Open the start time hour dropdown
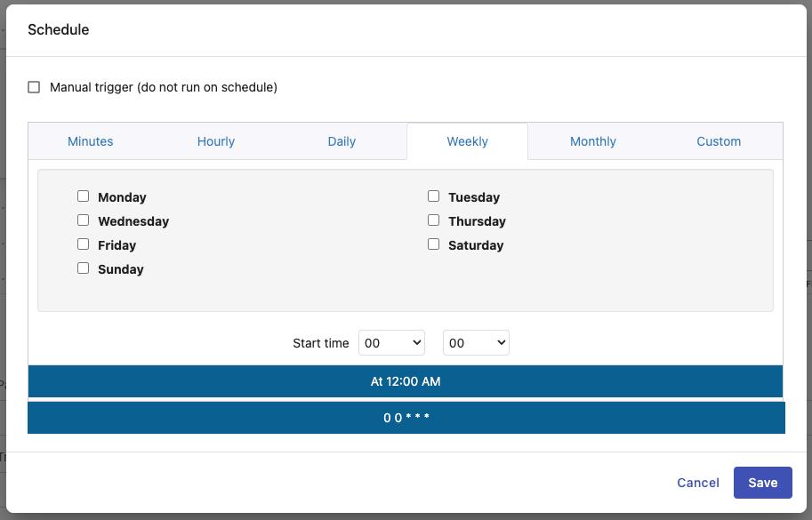This screenshot has height=520, width=812. [391, 343]
